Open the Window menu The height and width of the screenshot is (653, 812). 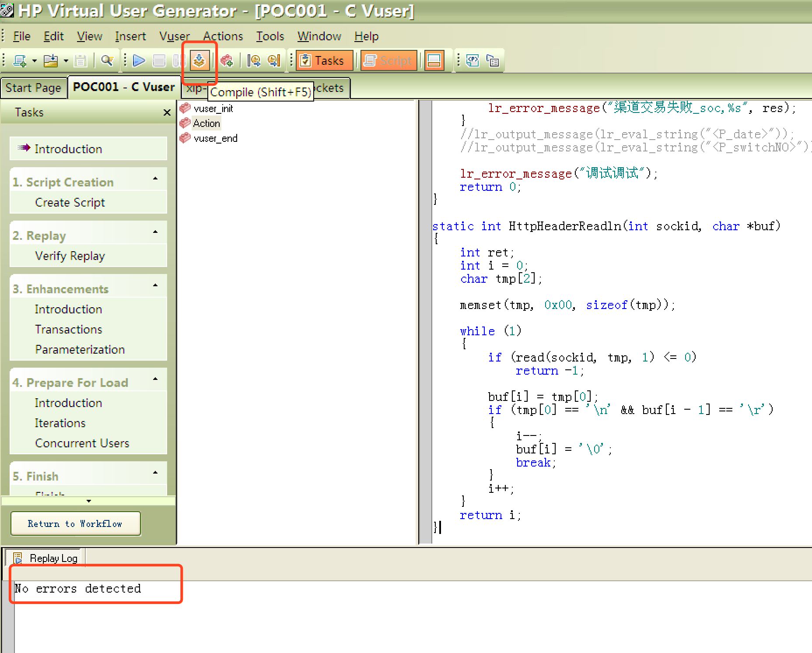(319, 36)
